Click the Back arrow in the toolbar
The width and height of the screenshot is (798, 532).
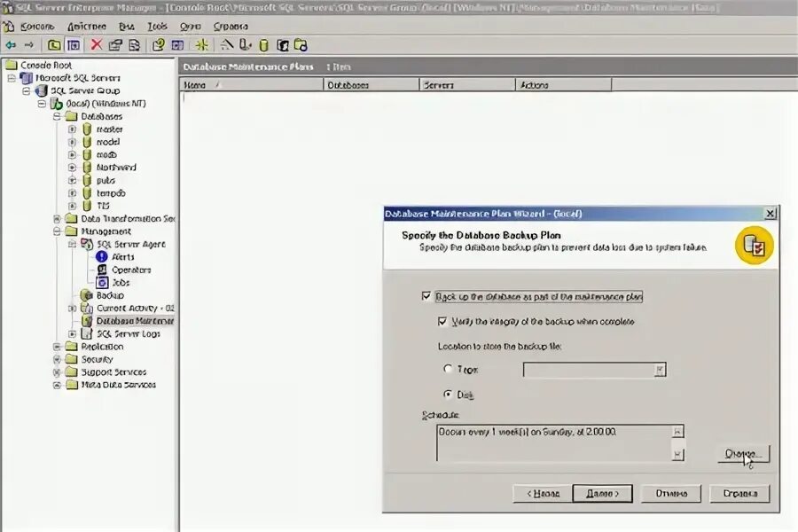pyautogui.click(x=11, y=45)
